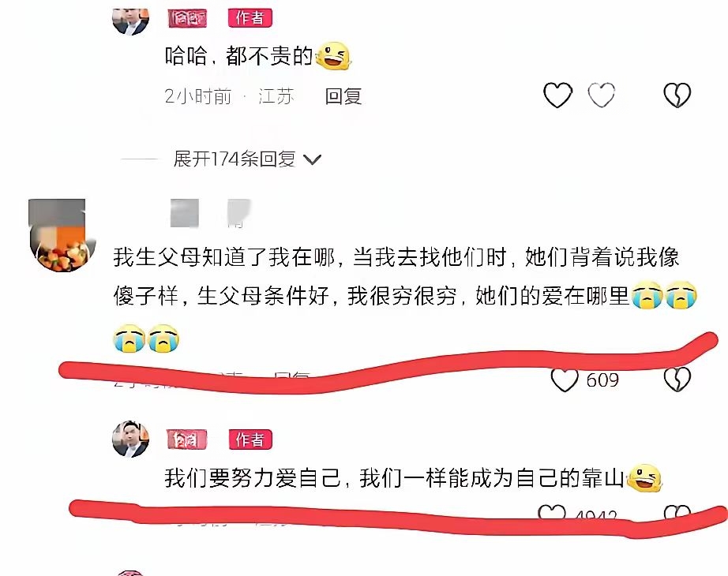Click the chevron next to 展开174条回复
This screenshot has height=576, width=728.
pos(312,160)
